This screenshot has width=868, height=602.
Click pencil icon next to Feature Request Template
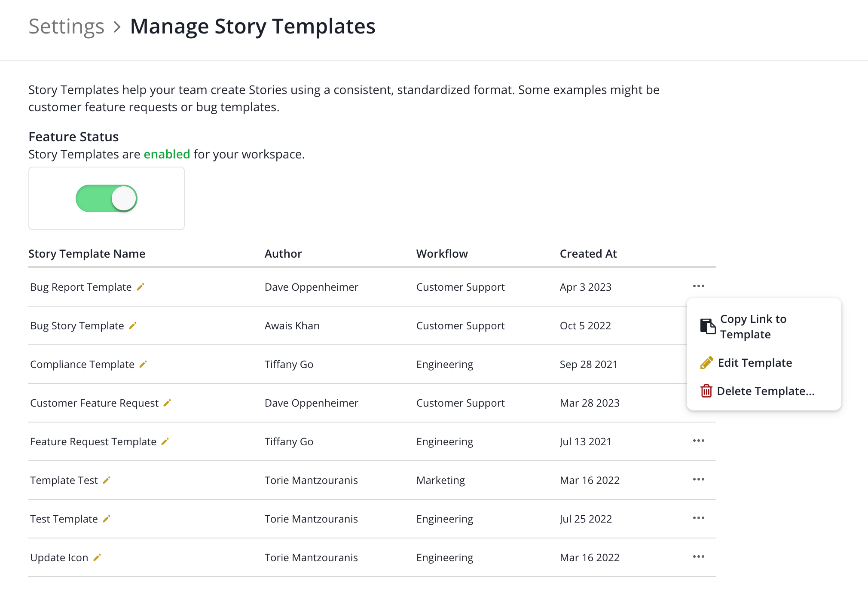pos(165,441)
